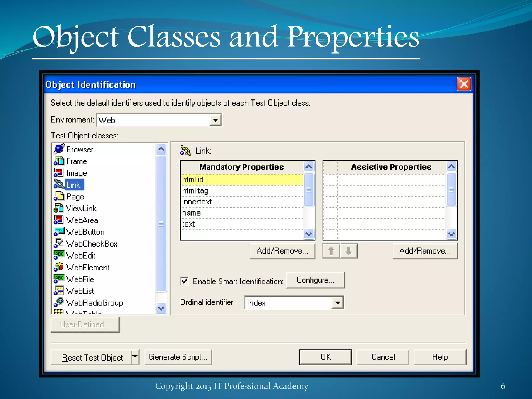532x399 pixels.
Task: Click the WebFile class icon
Action: click(x=59, y=279)
